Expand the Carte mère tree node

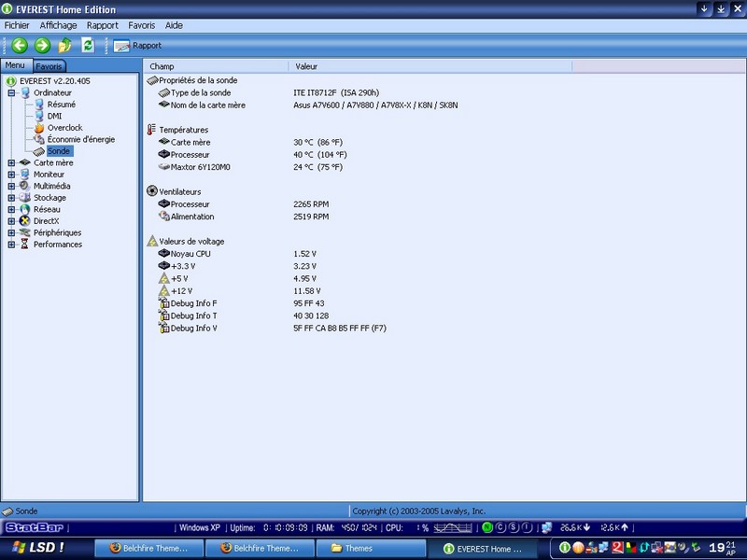click(11, 162)
